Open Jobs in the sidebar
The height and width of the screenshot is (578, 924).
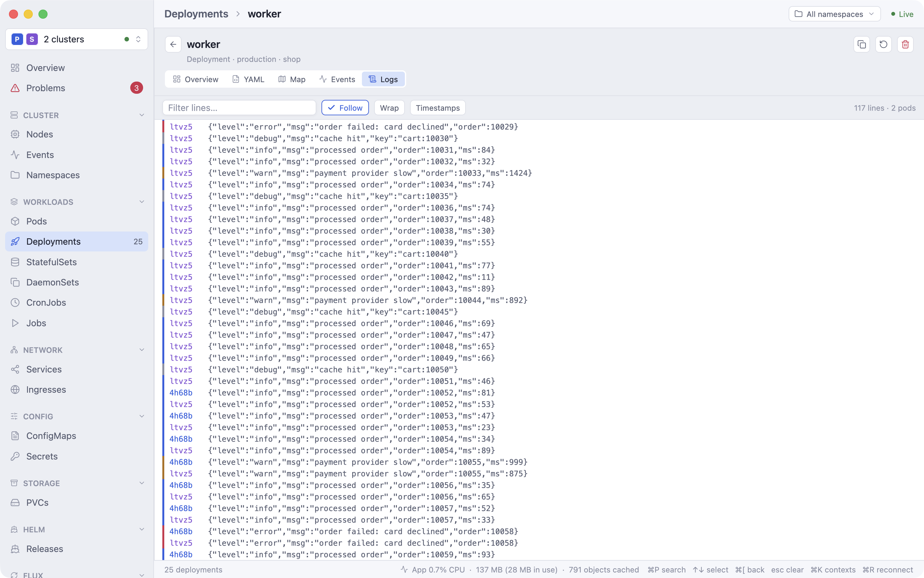(x=76, y=323)
